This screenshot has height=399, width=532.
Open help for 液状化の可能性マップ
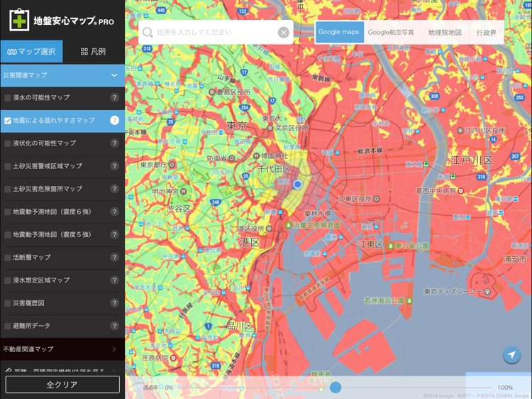pos(115,143)
